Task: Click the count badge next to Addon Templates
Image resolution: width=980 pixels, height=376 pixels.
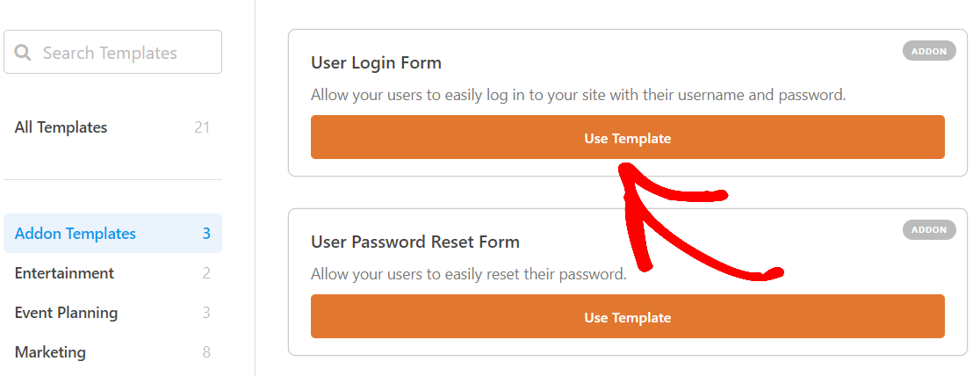Action: (x=206, y=234)
